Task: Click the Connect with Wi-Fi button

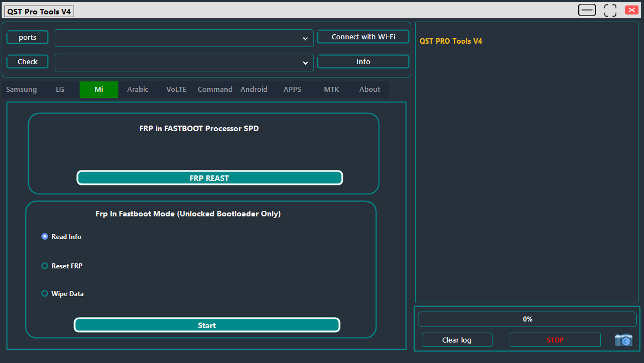Action: [x=363, y=37]
